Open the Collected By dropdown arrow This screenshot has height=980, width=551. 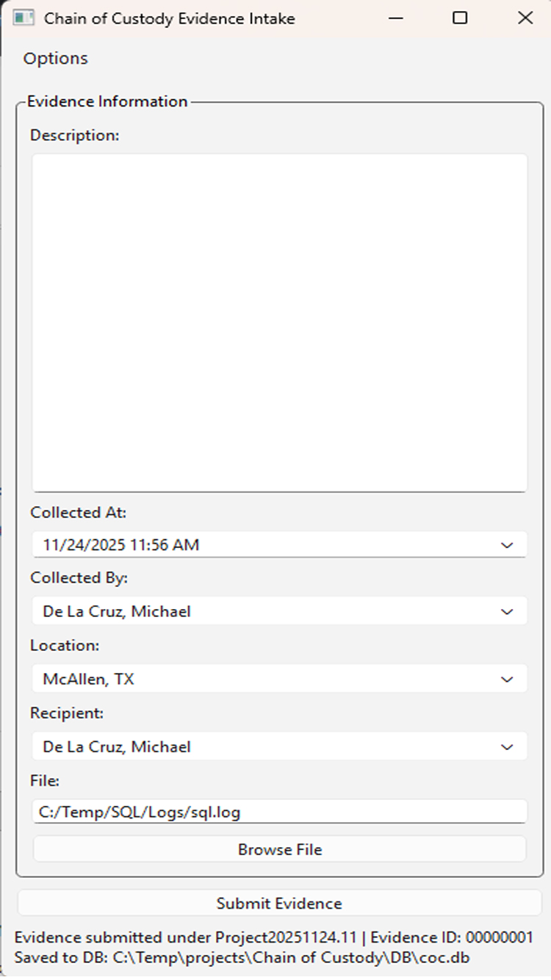[506, 611]
